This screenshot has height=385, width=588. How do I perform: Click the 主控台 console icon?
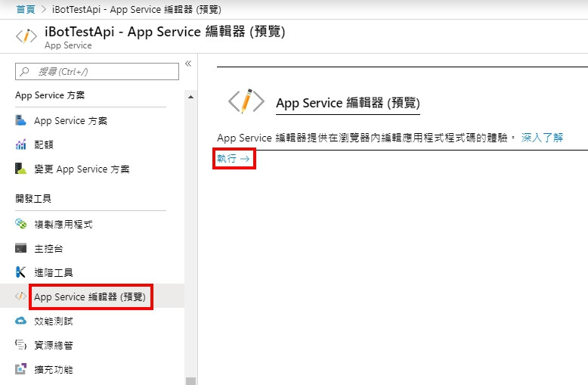[20, 248]
